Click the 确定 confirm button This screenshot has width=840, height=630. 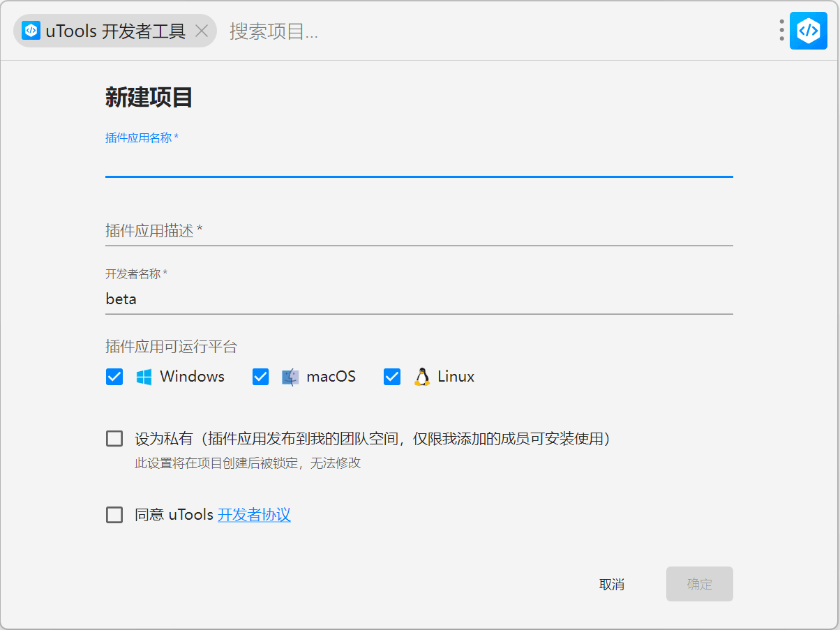point(699,584)
